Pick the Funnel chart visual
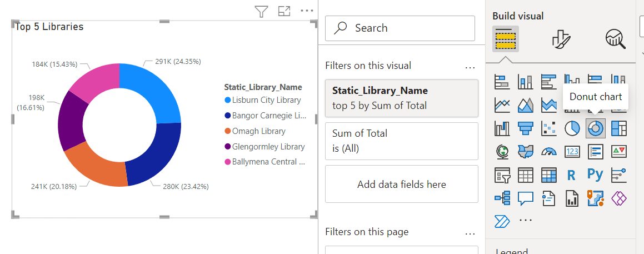This screenshot has height=254, width=644. coord(526,128)
